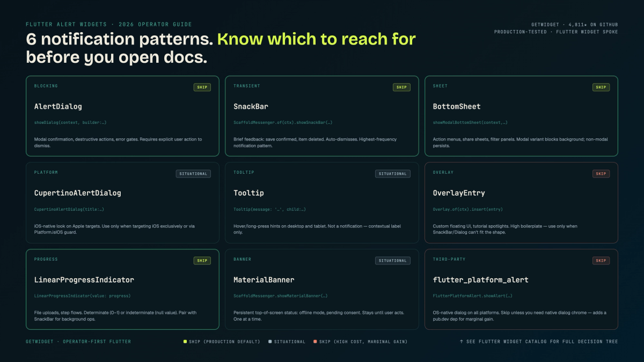644x362 pixels.
Task: Click the SHEET category label
Action: (440, 86)
